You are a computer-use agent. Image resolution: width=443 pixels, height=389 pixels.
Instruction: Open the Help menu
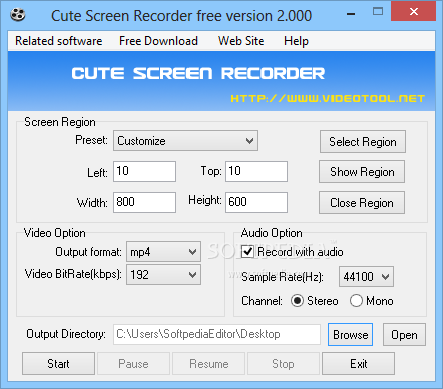click(296, 41)
